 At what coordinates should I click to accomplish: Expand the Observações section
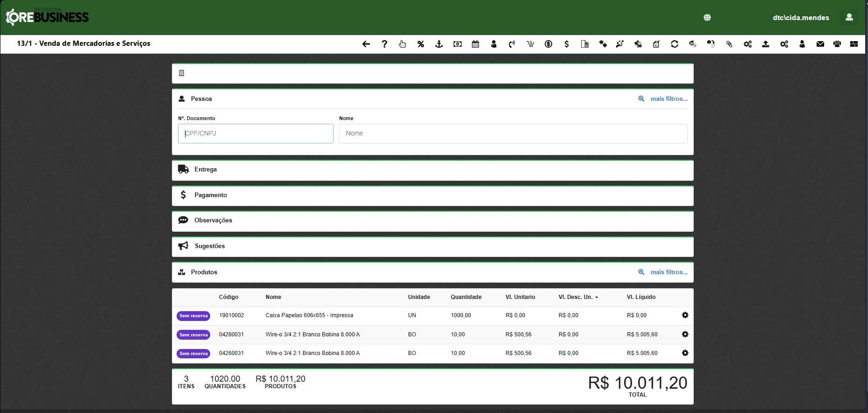[213, 221]
